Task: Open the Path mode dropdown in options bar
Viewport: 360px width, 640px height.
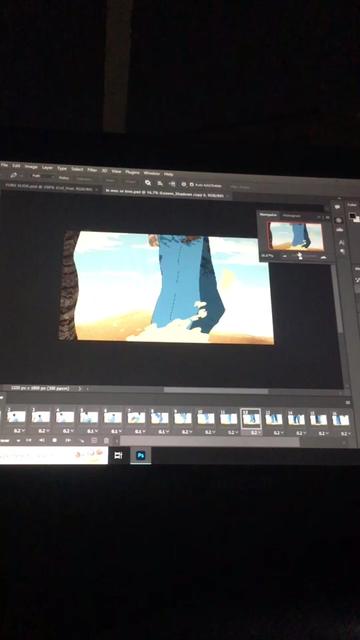Action: pos(42,177)
